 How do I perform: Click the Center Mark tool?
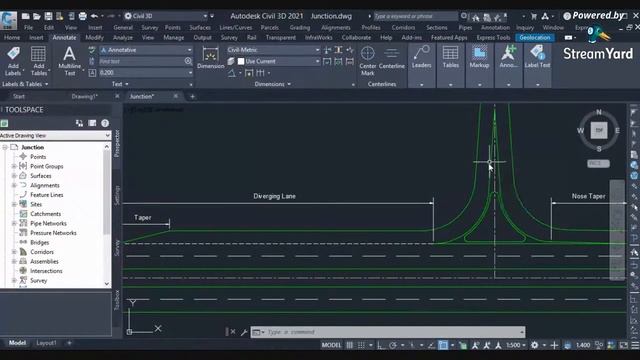367,61
